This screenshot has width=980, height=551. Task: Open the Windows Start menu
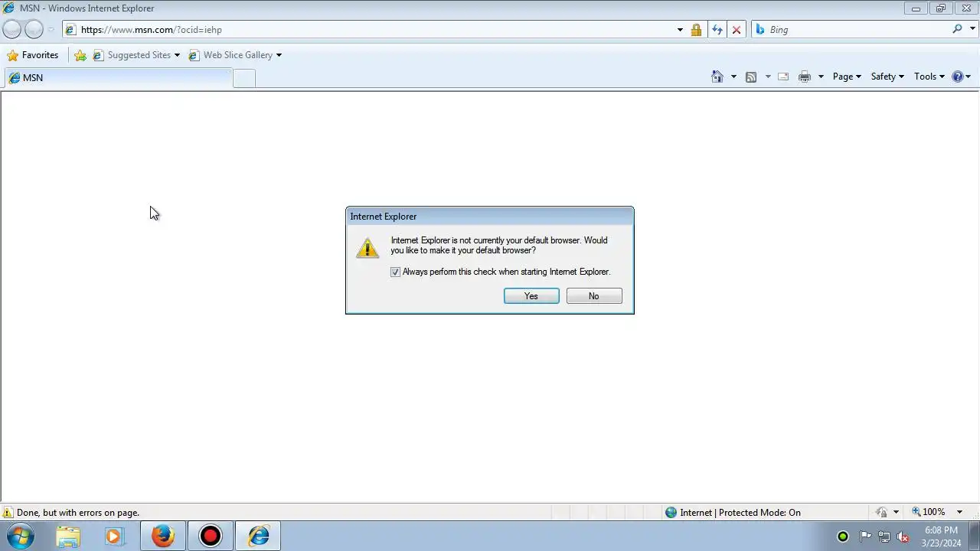[x=21, y=536]
